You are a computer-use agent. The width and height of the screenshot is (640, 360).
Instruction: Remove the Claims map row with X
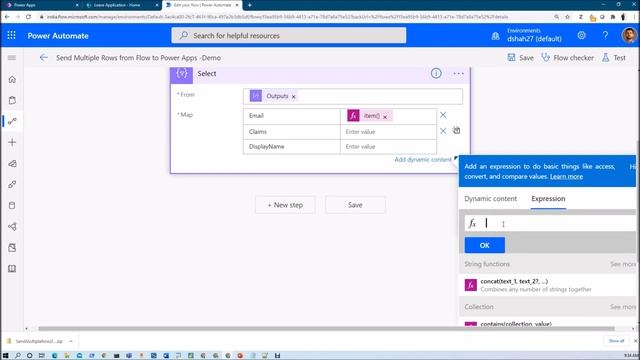click(x=443, y=131)
